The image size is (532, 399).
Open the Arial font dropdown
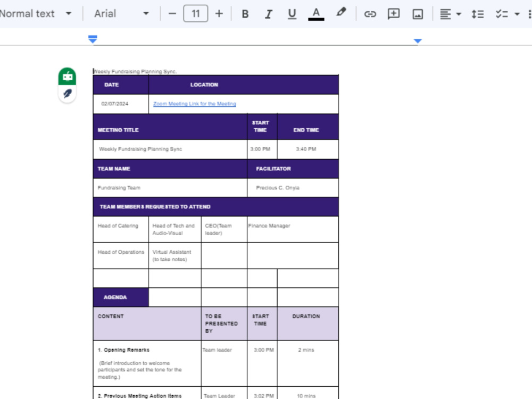tap(121, 14)
